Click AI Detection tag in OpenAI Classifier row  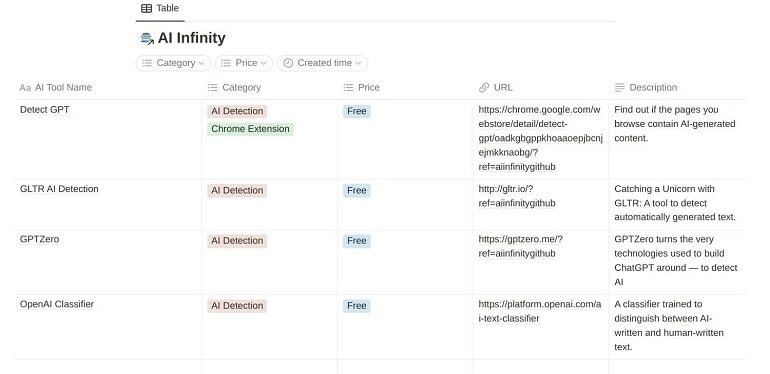pos(237,306)
